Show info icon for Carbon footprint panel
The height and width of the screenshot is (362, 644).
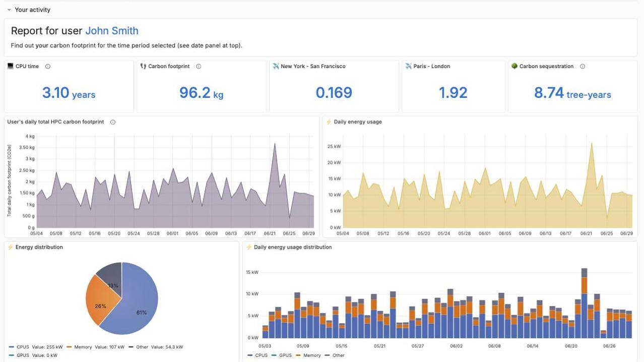pyautogui.click(x=199, y=67)
